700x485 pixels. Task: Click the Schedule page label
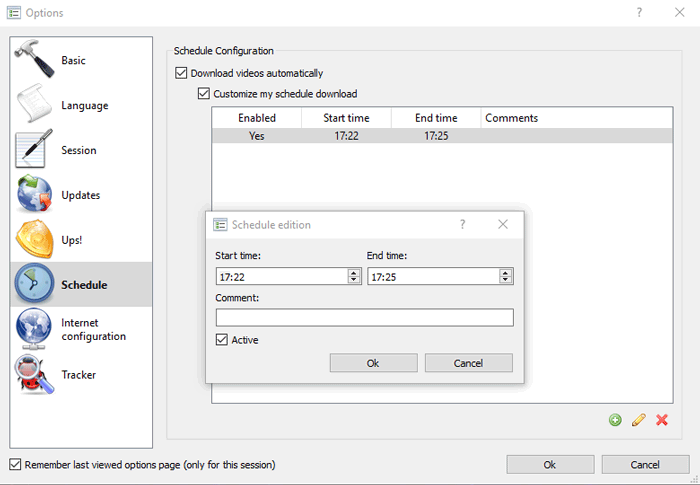[x=84, y=285]
